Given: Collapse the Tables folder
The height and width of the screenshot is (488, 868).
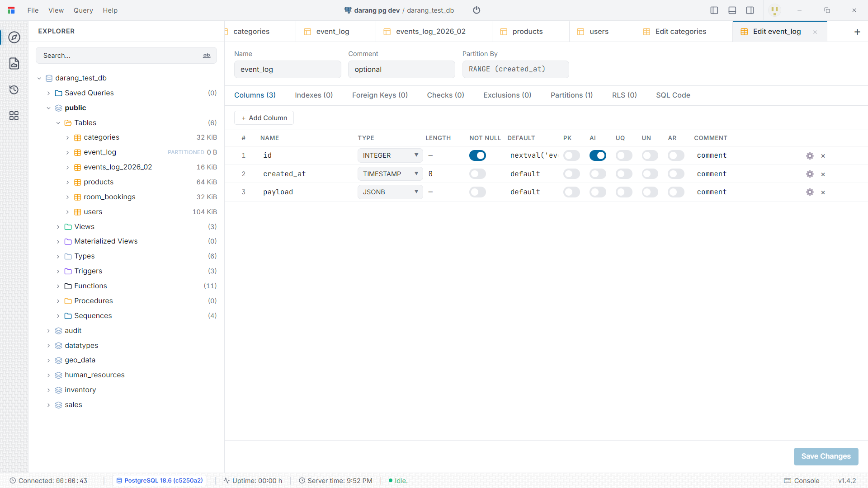Looking at the screenshot, I should 58,123.
